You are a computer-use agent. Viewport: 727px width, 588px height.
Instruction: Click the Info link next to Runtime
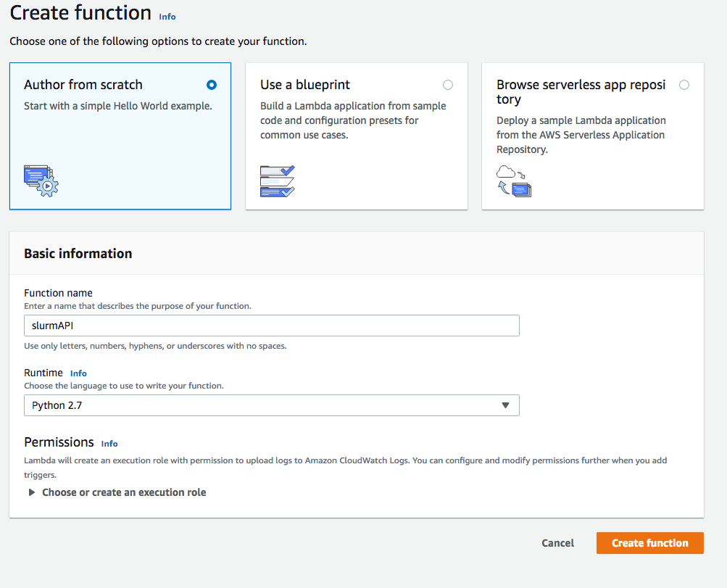[x=78, y=373]
